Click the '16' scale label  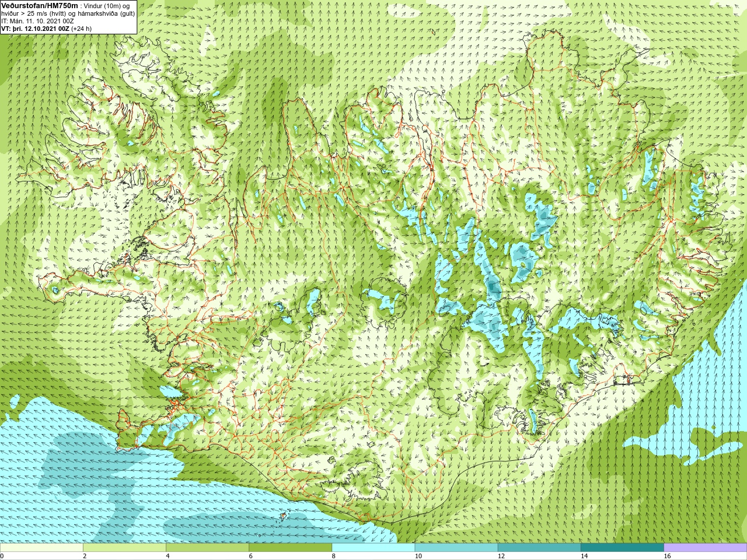[668, 556]
